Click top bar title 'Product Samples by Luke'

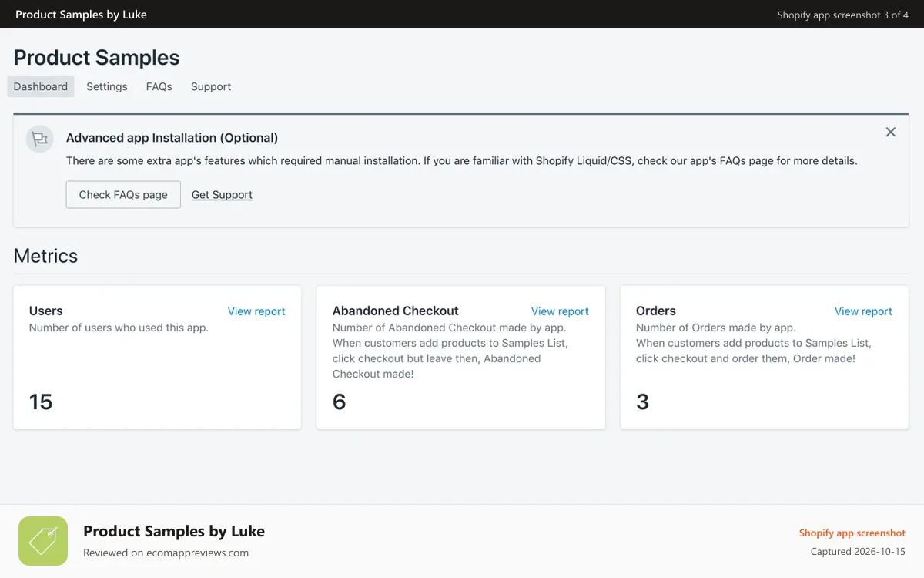(x=81, y=14)
